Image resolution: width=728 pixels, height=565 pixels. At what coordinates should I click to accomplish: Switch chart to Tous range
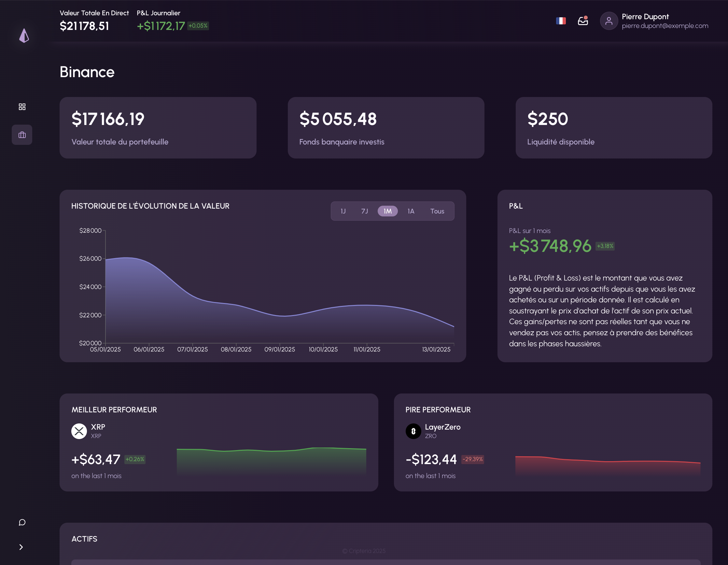pyautogui.click(x=437, y=211)
